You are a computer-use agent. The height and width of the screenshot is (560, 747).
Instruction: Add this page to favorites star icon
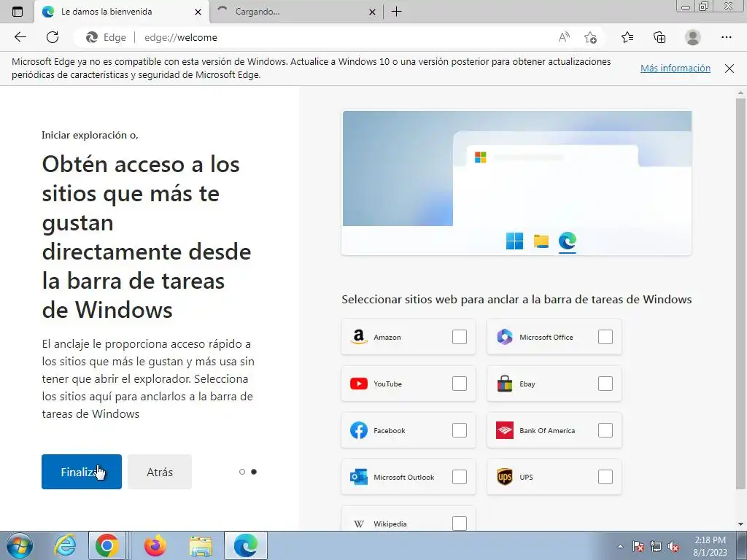point(590,37)
